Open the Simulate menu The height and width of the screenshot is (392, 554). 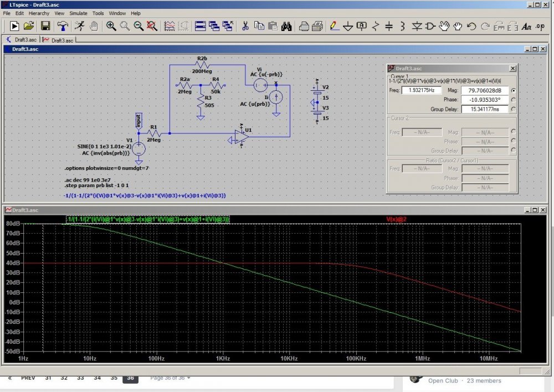coord(78,13)
